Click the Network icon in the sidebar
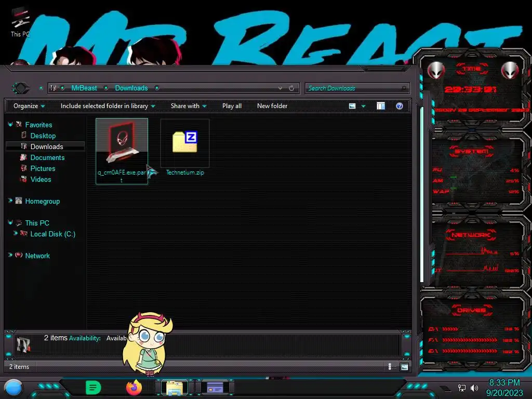The image size is (532, 399). click(19, 255)
